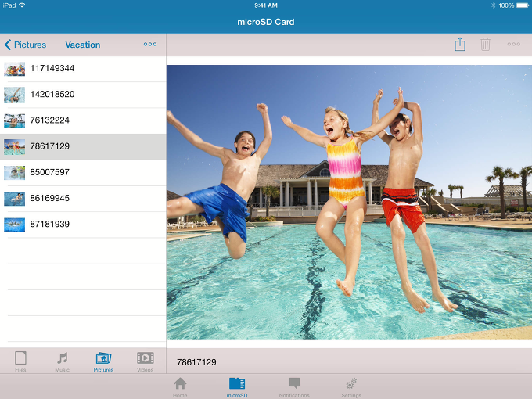This screenshot has height=399, width=532.
Task: Select photo 76132224 in the list
Action: tap(83, 120)
